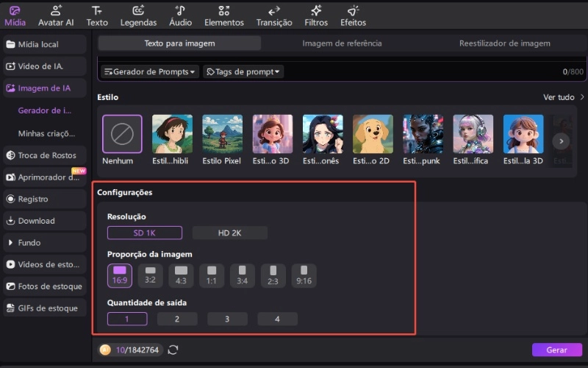
Task: Open Gerador de i... sub-item
Action: point(45,110)
